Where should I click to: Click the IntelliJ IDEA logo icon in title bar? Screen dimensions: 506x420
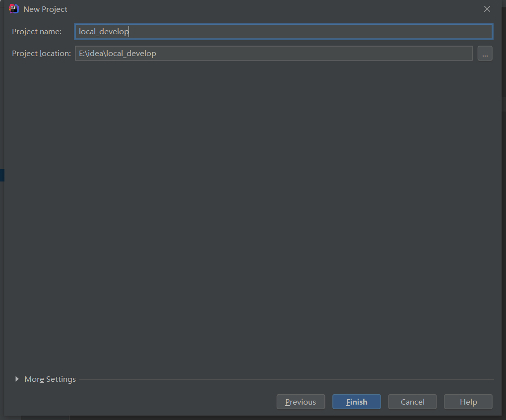pos(13,9)
